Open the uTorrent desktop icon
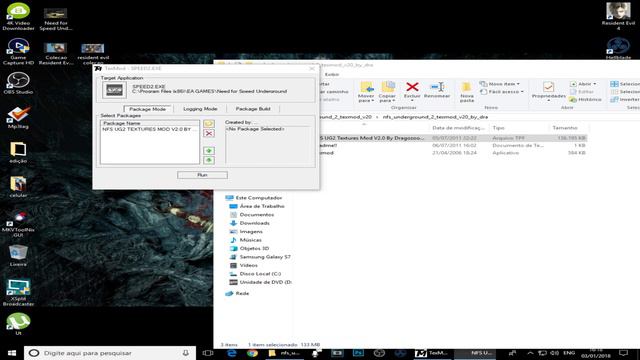The image size is (640, 360). click(x=18, y=324)
